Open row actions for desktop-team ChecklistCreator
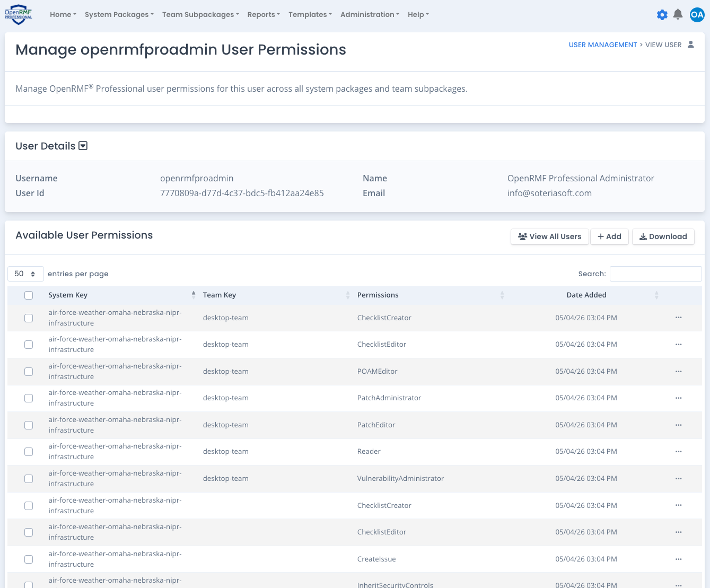710x588 pixels. coord(678,318)
